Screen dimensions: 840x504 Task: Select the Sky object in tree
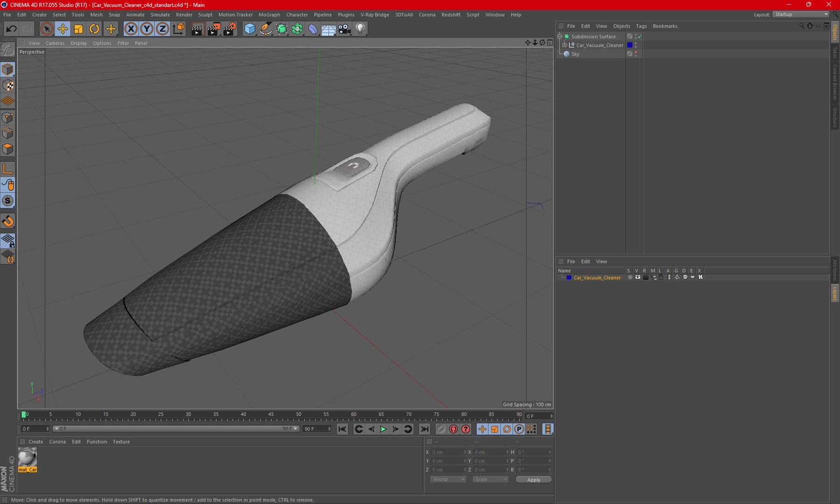pos(575,54)
